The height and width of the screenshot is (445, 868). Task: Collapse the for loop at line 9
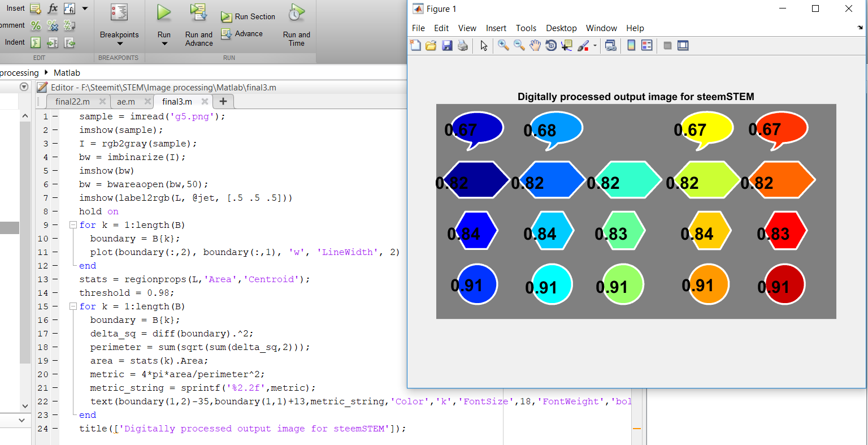[x=73, y=225]
